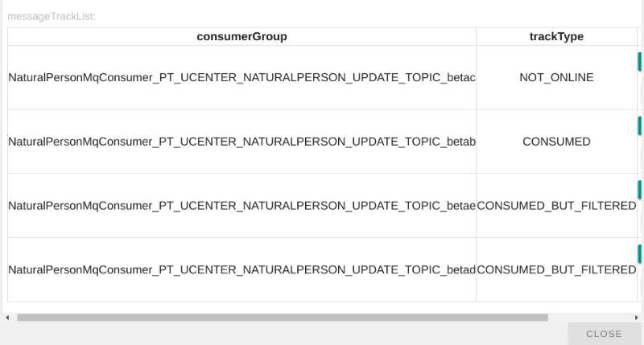Click green button in the betae row
644x345 pixels.
coord(639,190)
